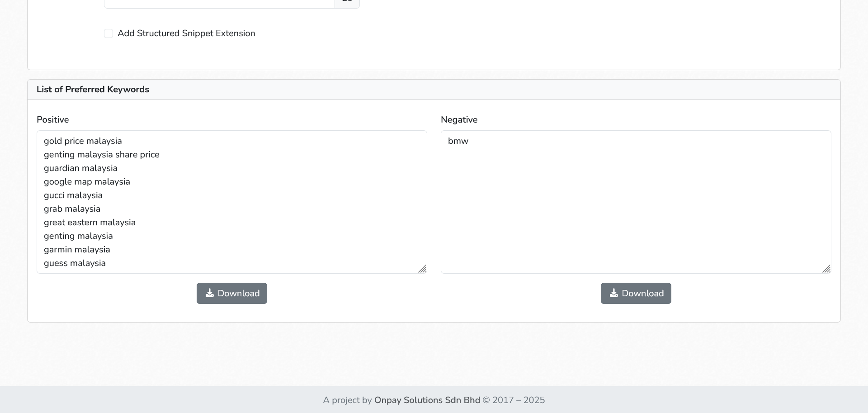Click the 'garmin malaysia' keyword line
The height and width of the screenshot is (413, 868).
pos(77,250)
